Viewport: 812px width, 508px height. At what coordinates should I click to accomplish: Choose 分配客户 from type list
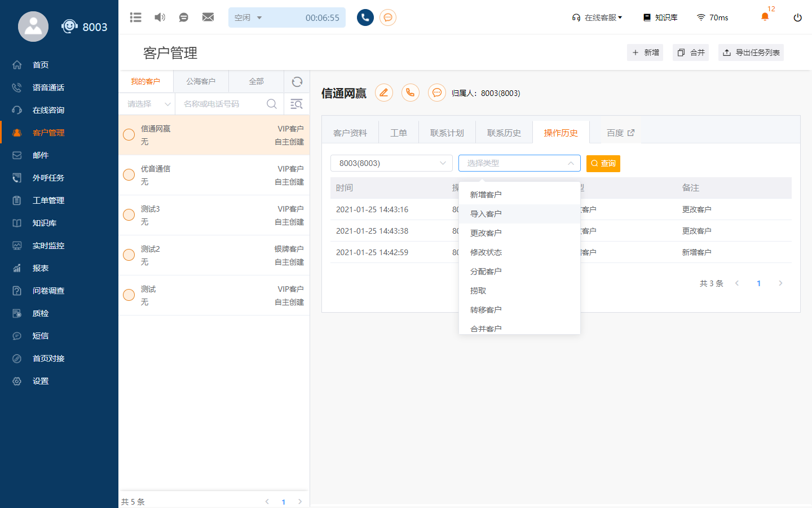pyautogui.click(x=519, y=271)
